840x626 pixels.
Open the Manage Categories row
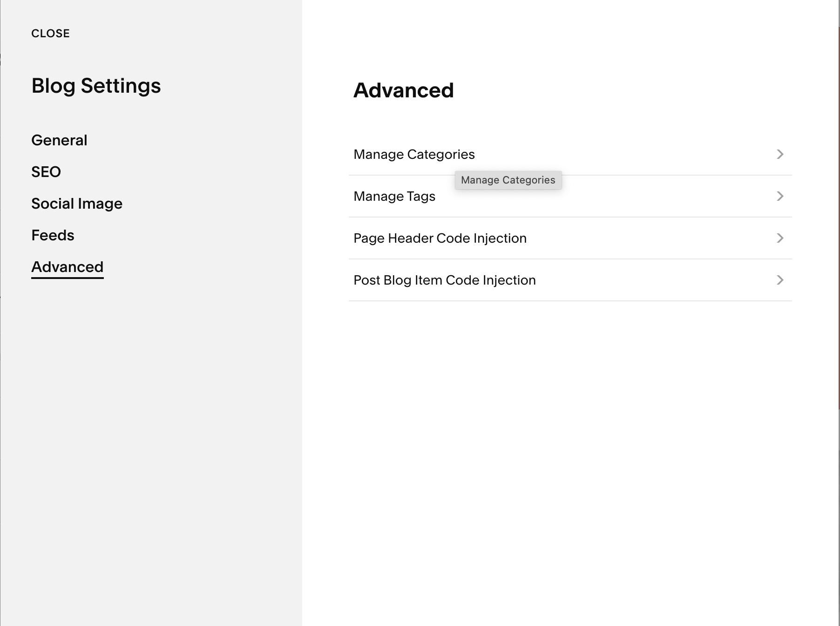coord(570,154)
